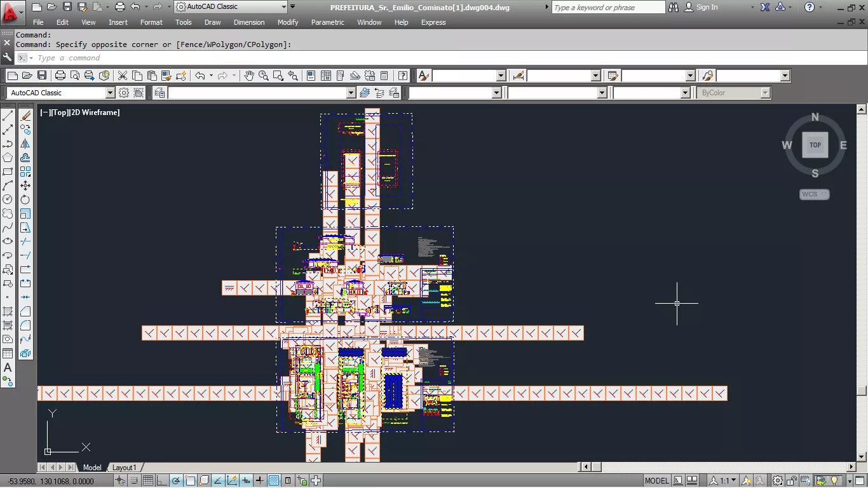Image resolution: width=868 pixels, height=488 pixels.
Task: Select the Erase tool
Action: click(25, 116)
